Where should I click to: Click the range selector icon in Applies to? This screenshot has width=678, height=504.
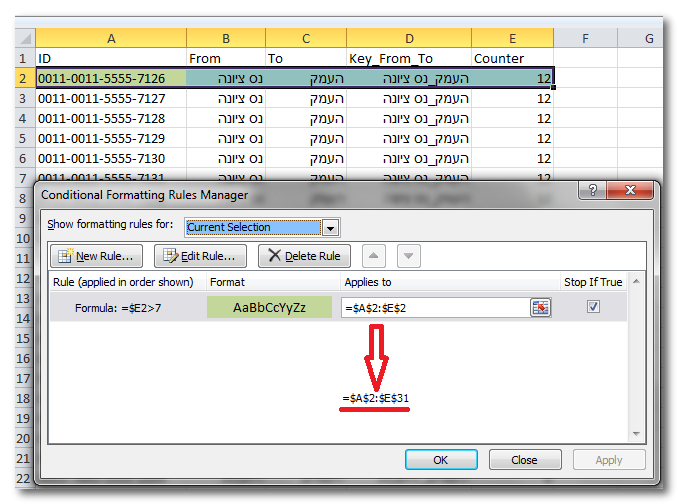tap(541, 308)
